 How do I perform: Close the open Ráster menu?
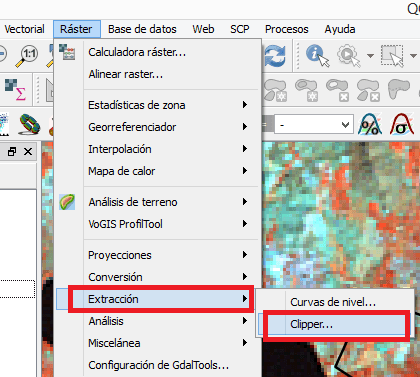click(77, 29)
